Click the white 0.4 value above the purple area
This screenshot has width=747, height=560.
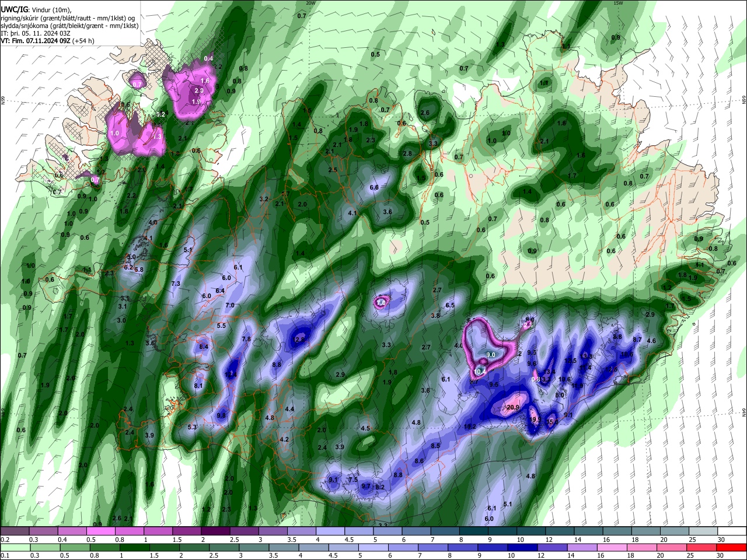point(208,58)
